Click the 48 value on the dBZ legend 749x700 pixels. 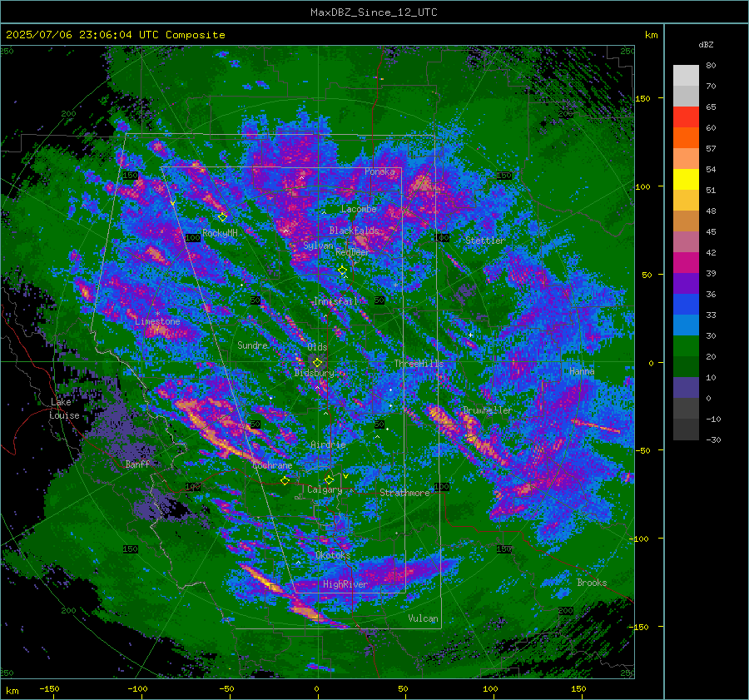pyautogui.click(x=711, y=211)
